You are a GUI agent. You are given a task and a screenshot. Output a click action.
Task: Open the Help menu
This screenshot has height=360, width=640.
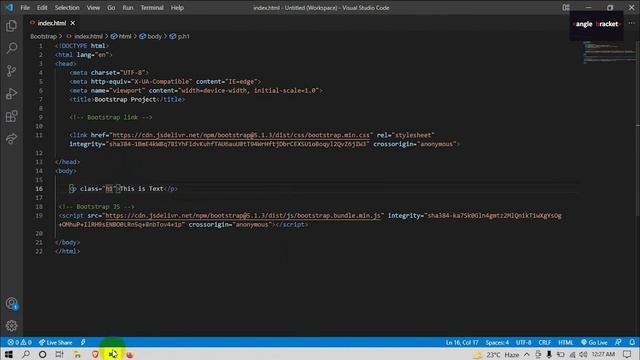[177, 8]
